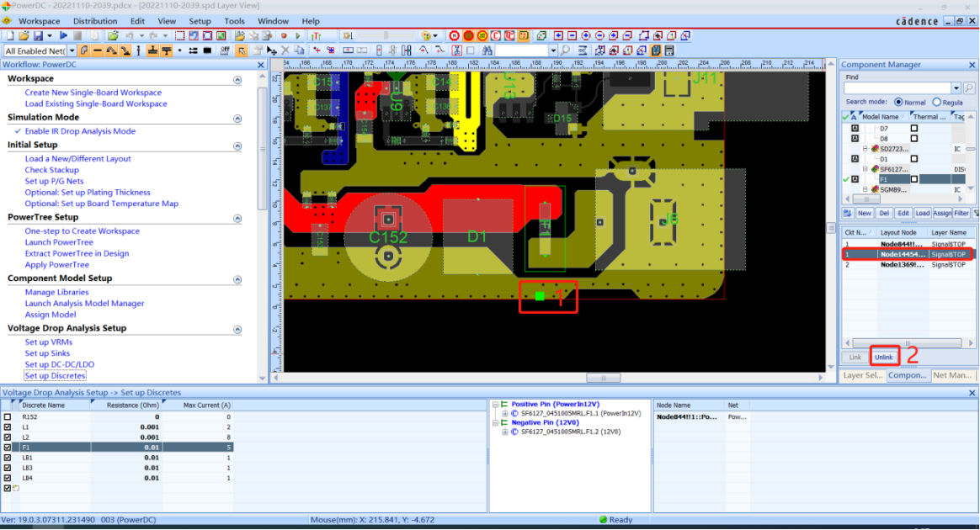Start simulation with the blue play icon
This screenshot has width=980, height=530.
click(63, 35)
